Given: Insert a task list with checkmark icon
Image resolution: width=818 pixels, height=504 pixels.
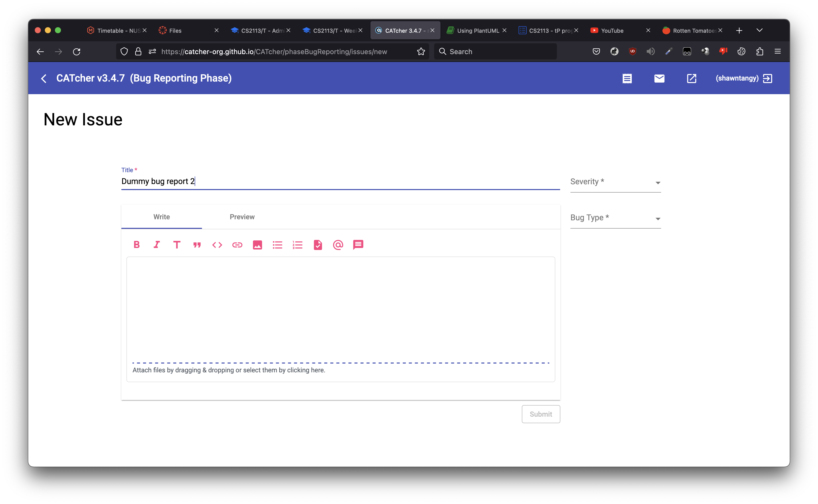Looking at the screenshot, I should point(318,245).
